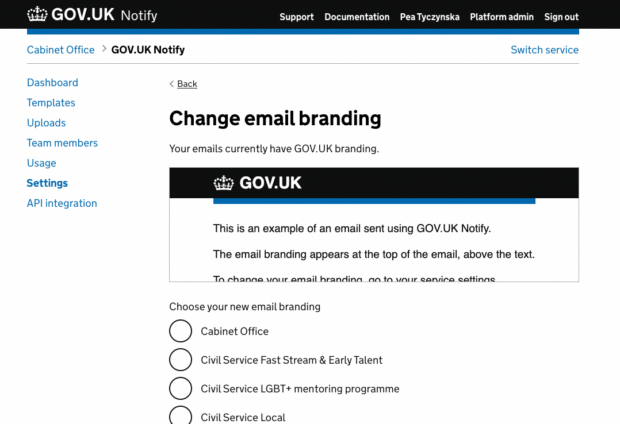Click Sign out in the header
Screen dimensions: 620x424
pyautogui.click(x=561, y=17)
